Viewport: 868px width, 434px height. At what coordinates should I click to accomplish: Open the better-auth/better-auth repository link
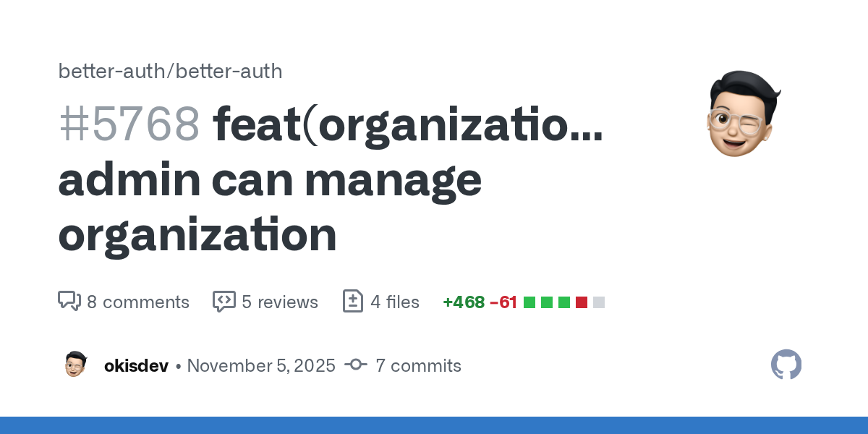(x=170, y=72)
